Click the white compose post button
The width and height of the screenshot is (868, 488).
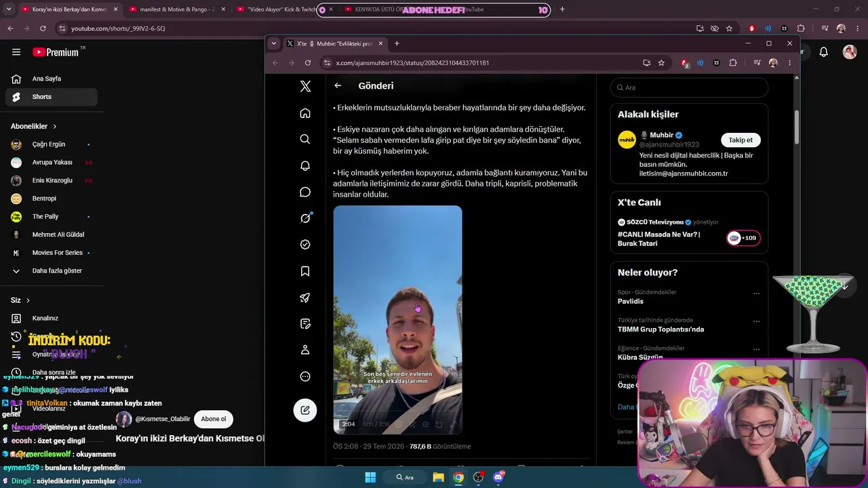[x=305, y=410]
